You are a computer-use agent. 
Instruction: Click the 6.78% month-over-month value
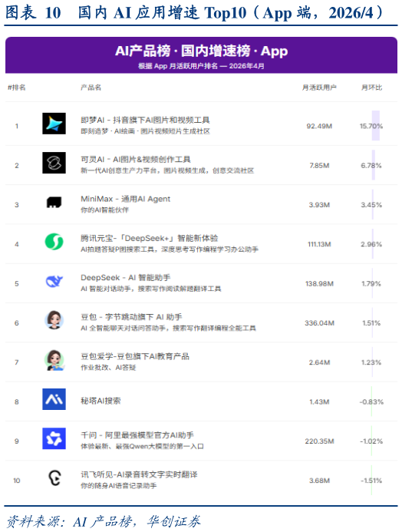371,166
